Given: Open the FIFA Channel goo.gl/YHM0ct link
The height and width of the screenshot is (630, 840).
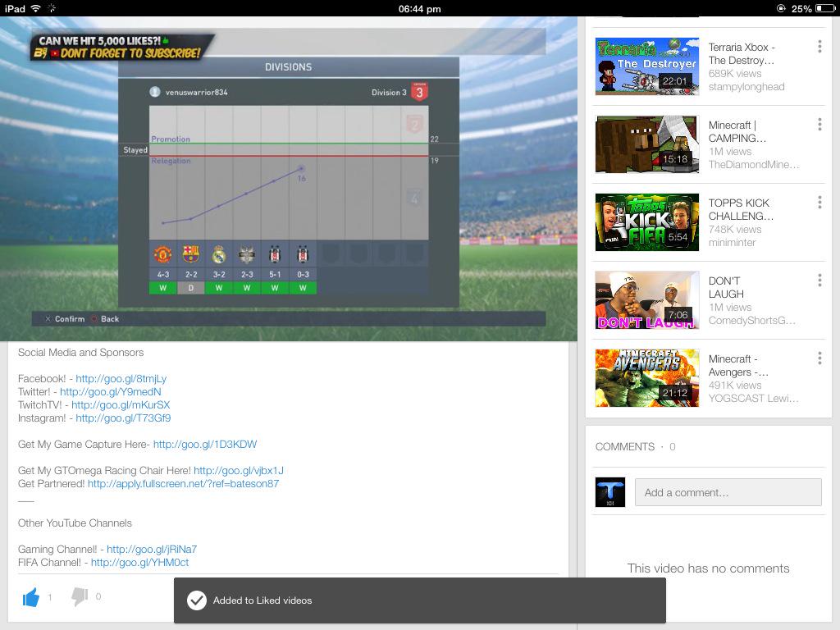Looking at the screenshot, I should (x=139, y=563).
